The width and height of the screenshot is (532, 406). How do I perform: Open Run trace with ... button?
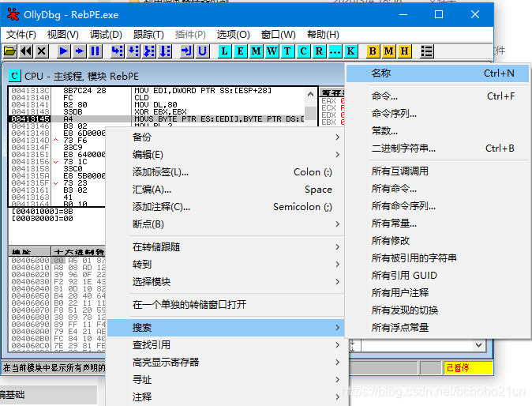coord(335,51)
